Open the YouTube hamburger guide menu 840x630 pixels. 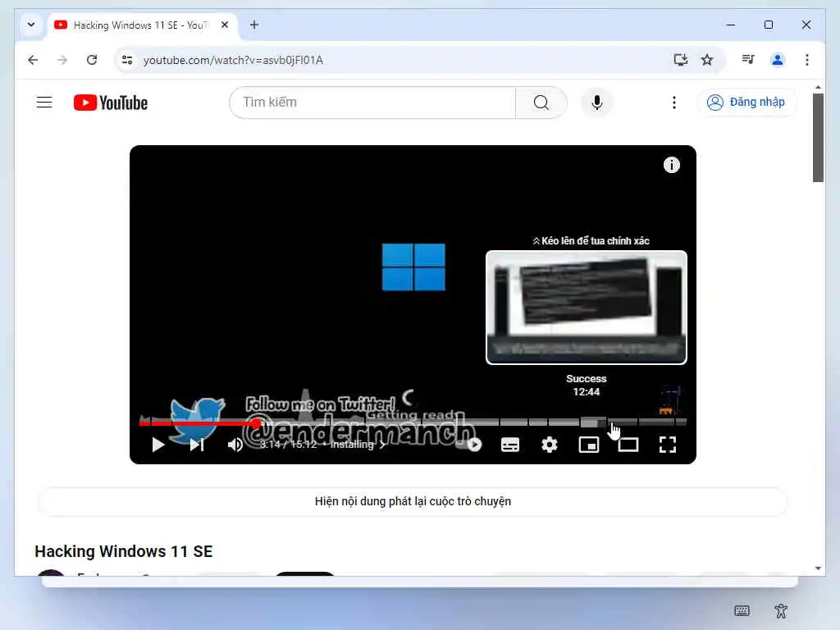click(44, 103)
